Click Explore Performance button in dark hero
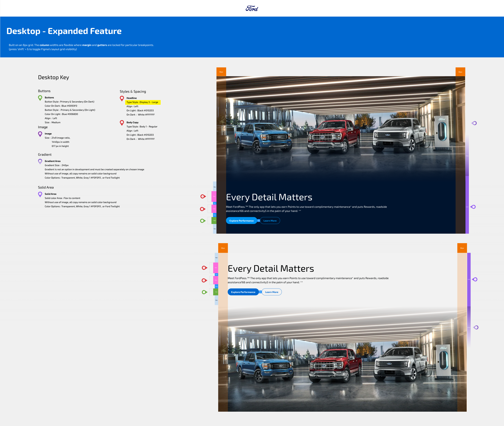The width and height of the screenshot is (504, 426). (x=241, y=221)
